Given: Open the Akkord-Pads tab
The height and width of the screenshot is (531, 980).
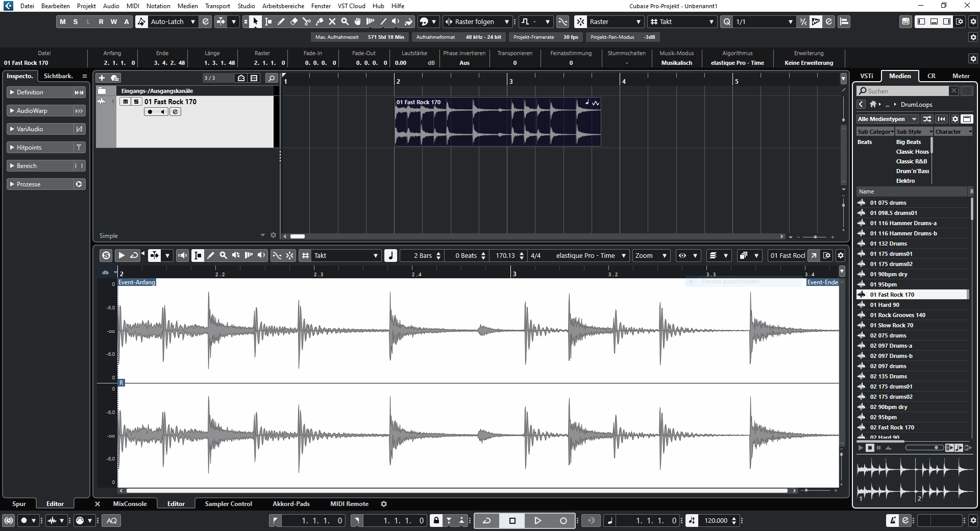Looking at the screenshot, I should click(x=291, y=504).
